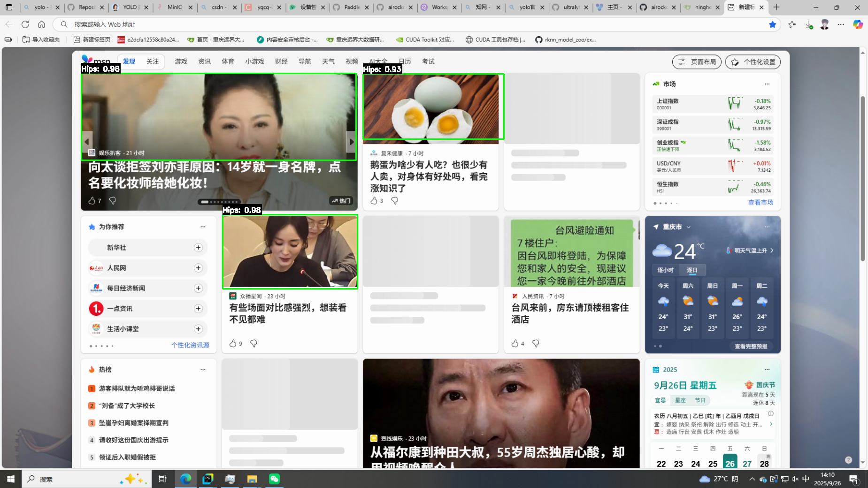
Task: Follow 新华社 with the plus button
Action: (198, 248)
